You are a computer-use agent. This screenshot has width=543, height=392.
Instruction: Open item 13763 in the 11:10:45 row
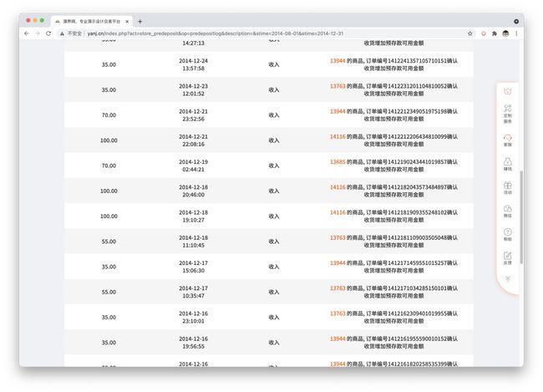pyautogui.click(x=337, y=237)
